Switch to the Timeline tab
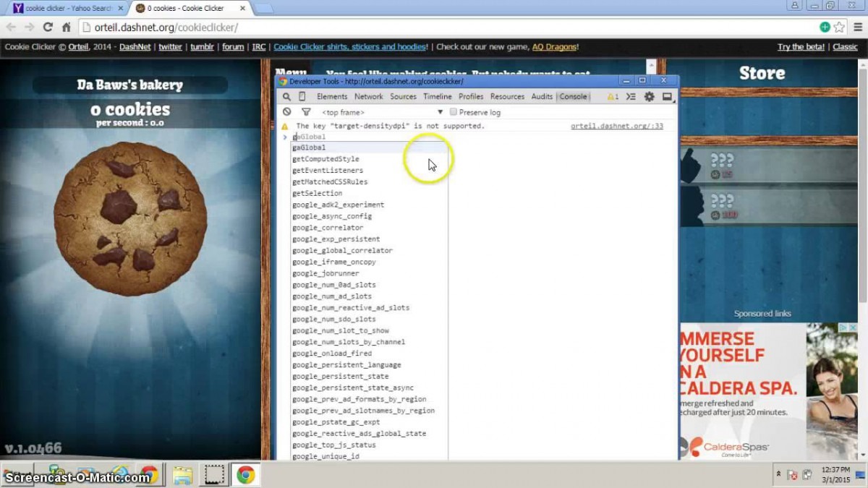868x488 pixels. tap(438, 97)
